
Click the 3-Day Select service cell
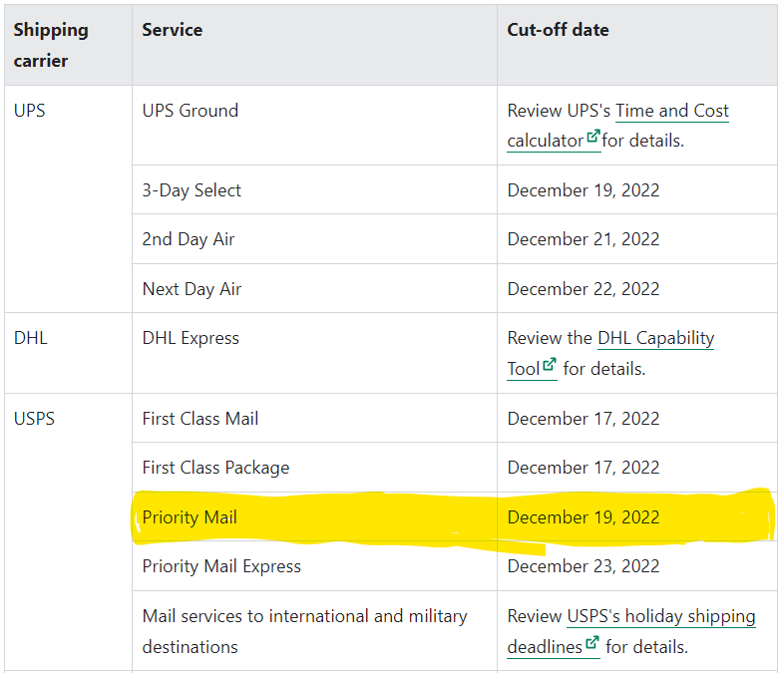[x=314, y=189]
